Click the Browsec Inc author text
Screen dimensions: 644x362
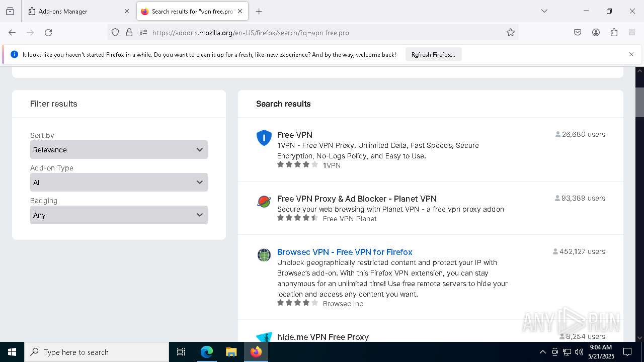pyautogui.click(x=343, y=304)
